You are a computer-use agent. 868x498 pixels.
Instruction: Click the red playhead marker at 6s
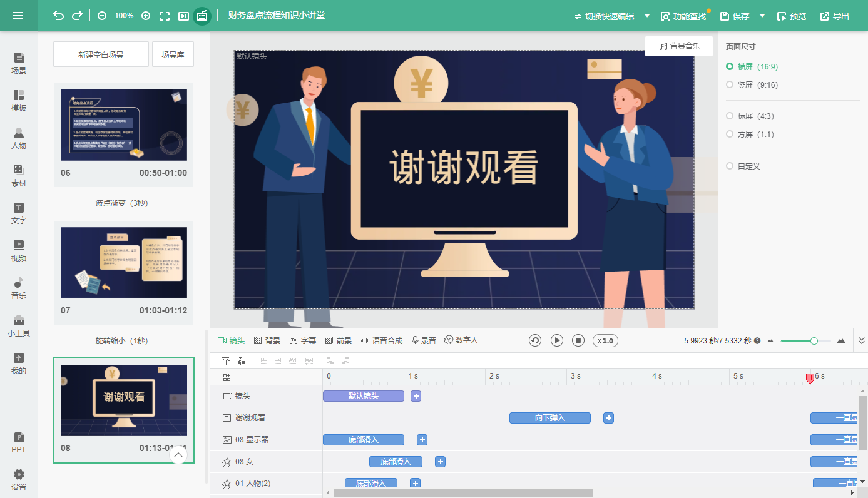pyautogui.click(x=810, y=377)
